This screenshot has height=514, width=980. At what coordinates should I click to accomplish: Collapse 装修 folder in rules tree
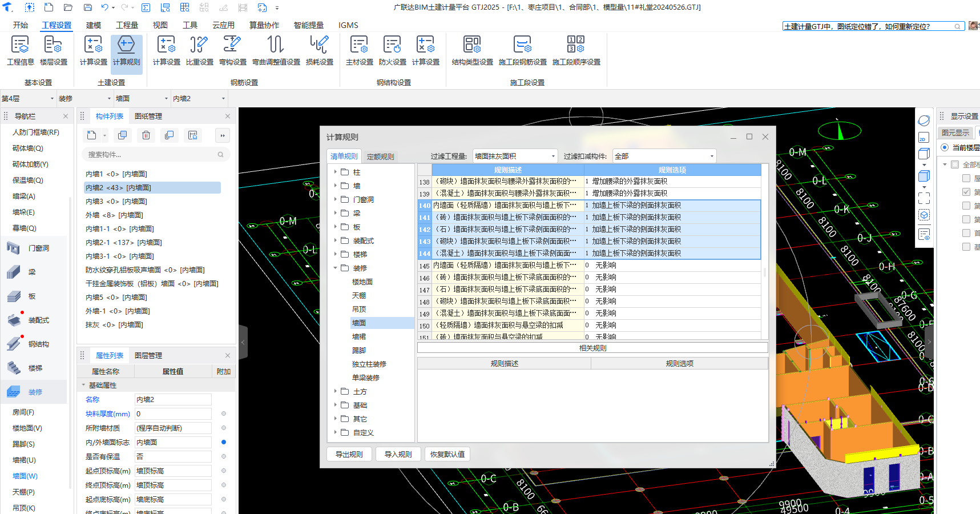tap(335, 268)
